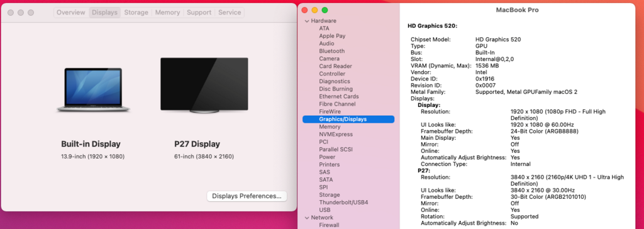644x229 pixels.
Task: Switch to the Overview tab
Action: coord(71,13)
